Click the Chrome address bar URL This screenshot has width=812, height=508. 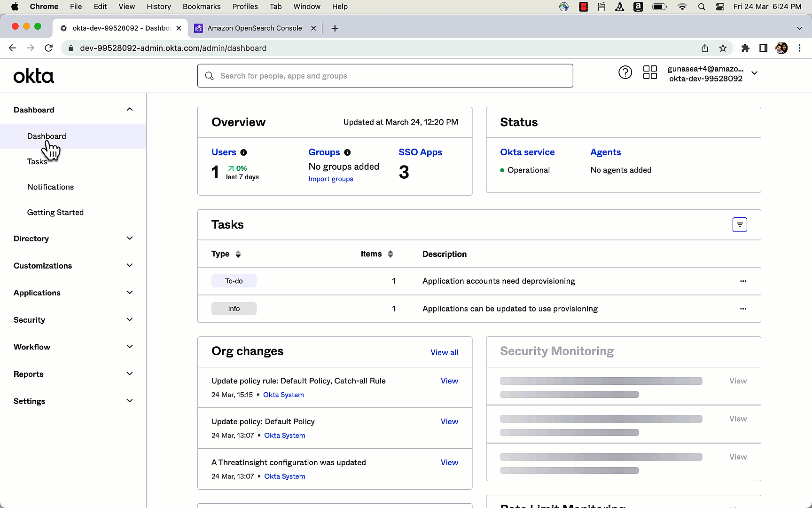coord(173,48)
